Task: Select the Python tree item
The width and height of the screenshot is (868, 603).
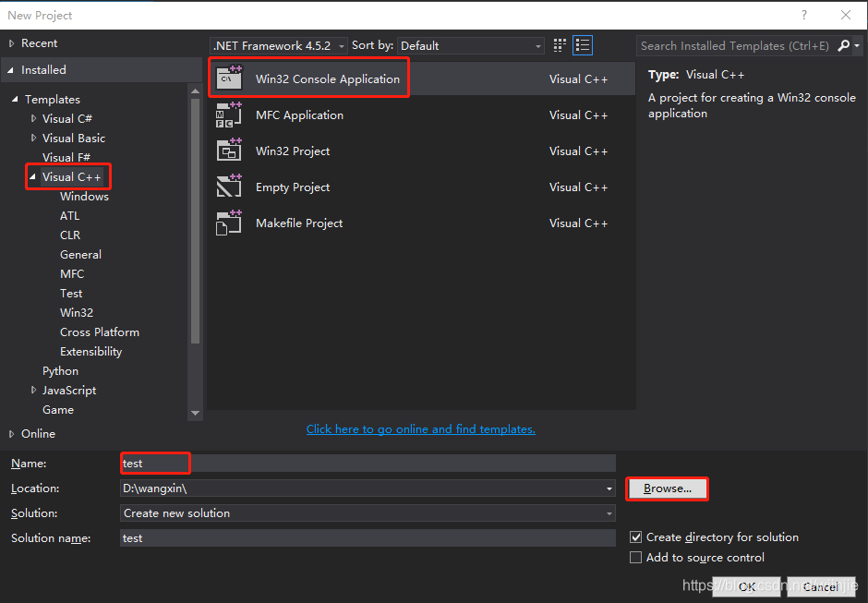Action: click(60, 371)
